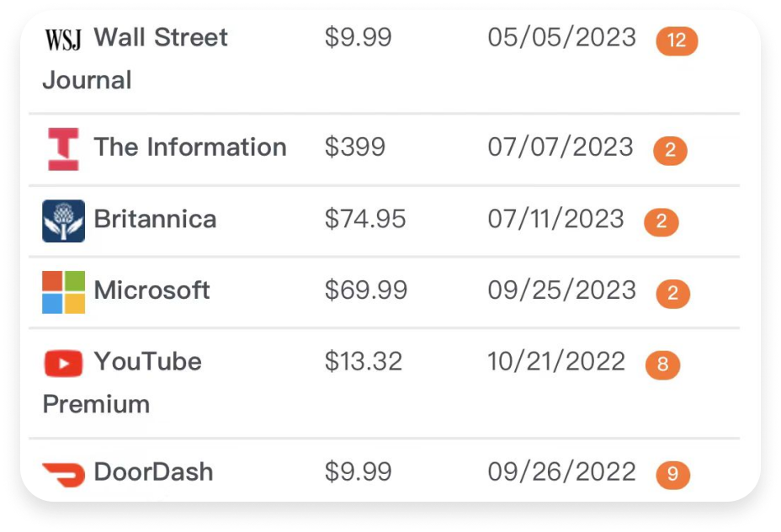
Task: Open the orange 8 badge for YouTube Premium
Action: coord(662,364)
